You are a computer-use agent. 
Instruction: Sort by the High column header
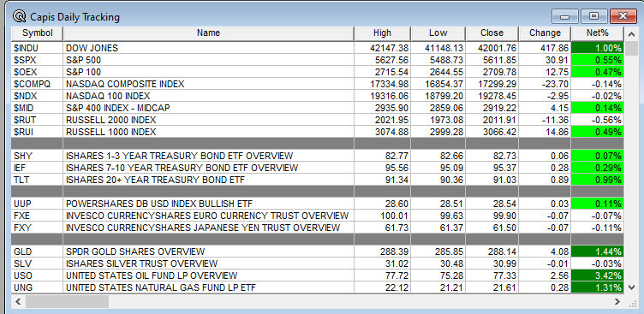pyautogui.click(x=382, y=33)
